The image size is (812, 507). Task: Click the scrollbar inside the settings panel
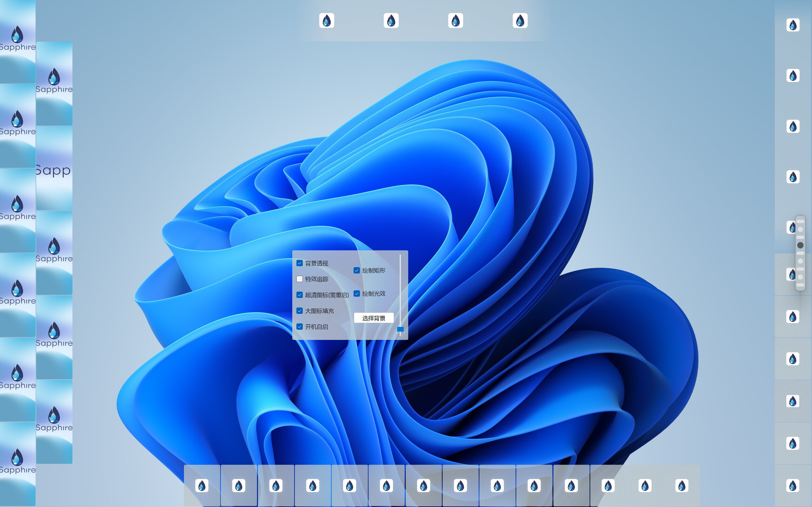click(x=401, y=292)
